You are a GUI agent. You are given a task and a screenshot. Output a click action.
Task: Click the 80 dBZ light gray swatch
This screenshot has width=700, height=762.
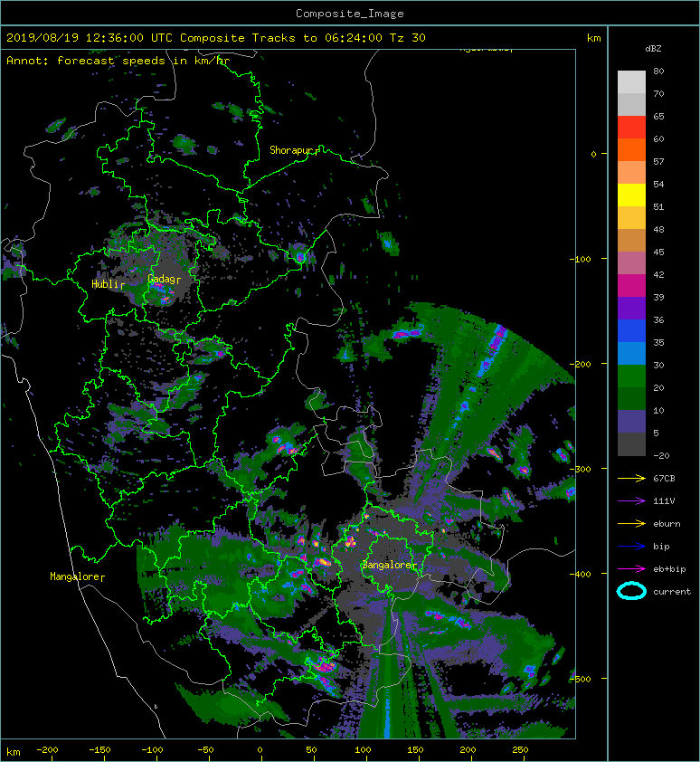631,81
